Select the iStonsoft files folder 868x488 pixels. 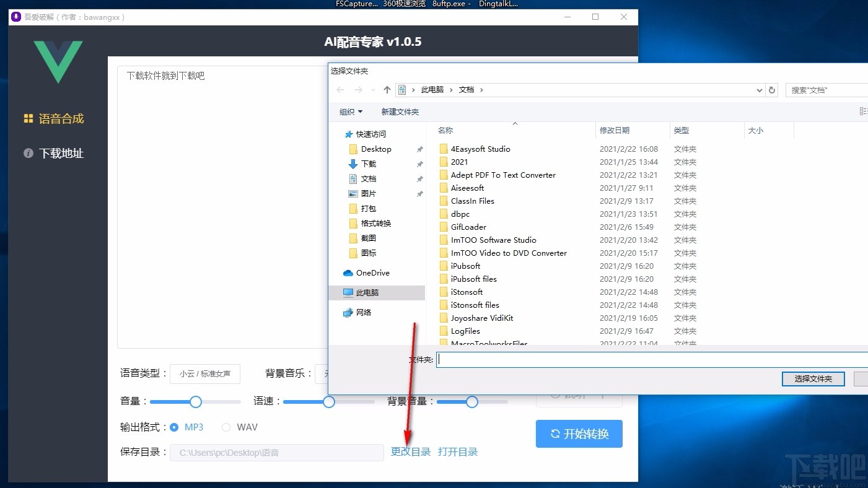click(475, 305)
